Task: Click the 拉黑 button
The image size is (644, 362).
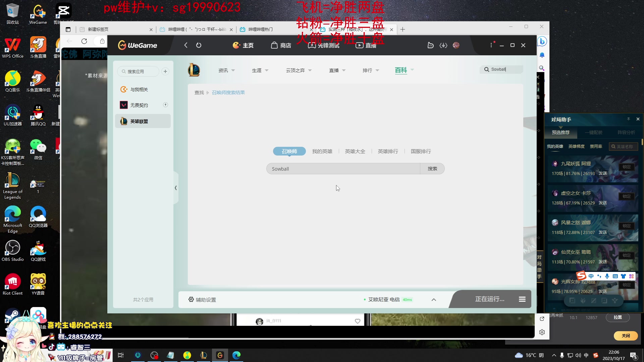Action: 618,317
